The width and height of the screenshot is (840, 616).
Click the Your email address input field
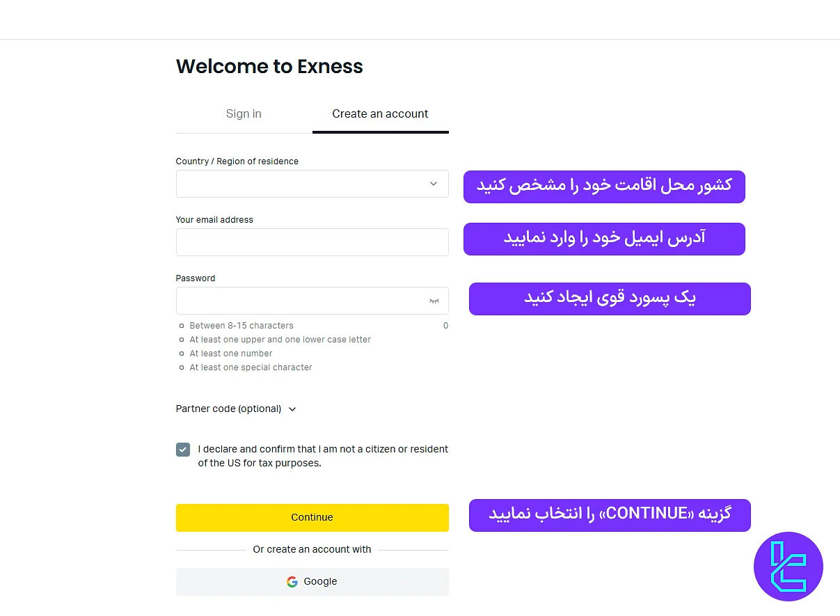pos(312,242)
